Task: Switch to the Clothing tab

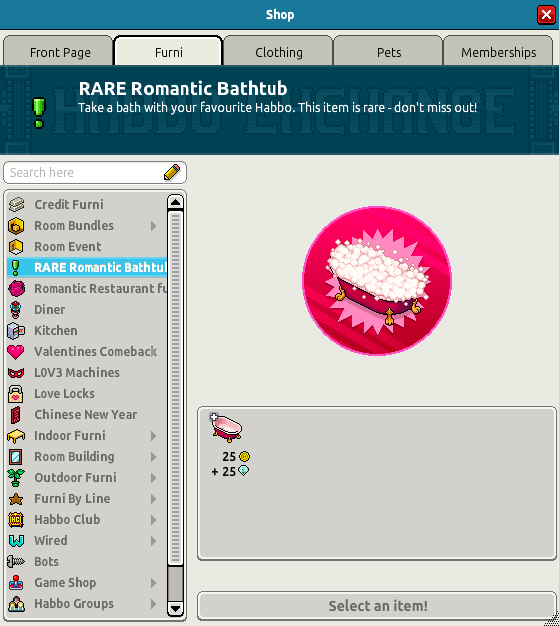Action: (x=278, y=51)
